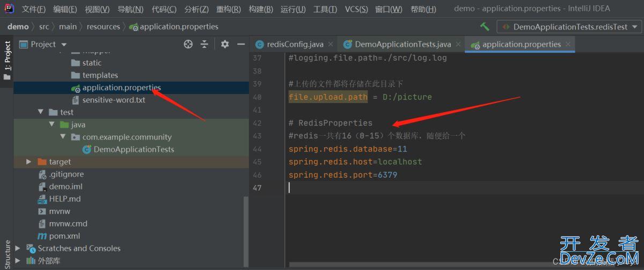Click the orange target folder icon
644x270 pixels.
(x=42, y=162)
